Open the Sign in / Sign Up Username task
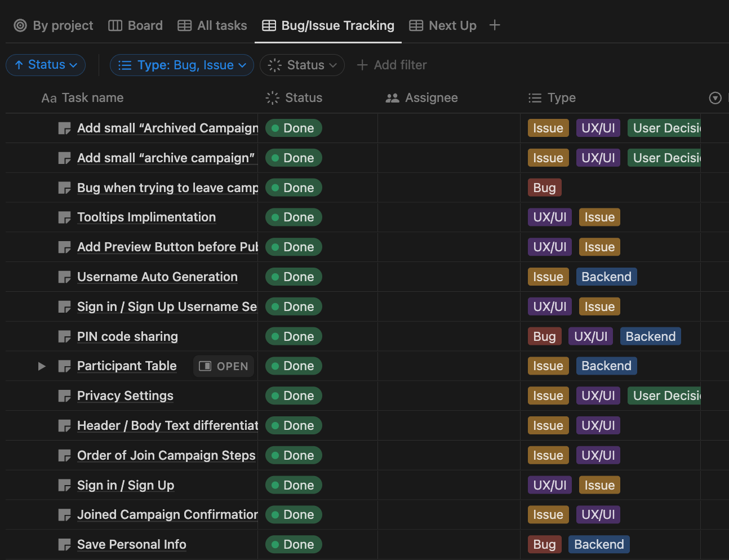729x560 pixels. pos(167,307)
